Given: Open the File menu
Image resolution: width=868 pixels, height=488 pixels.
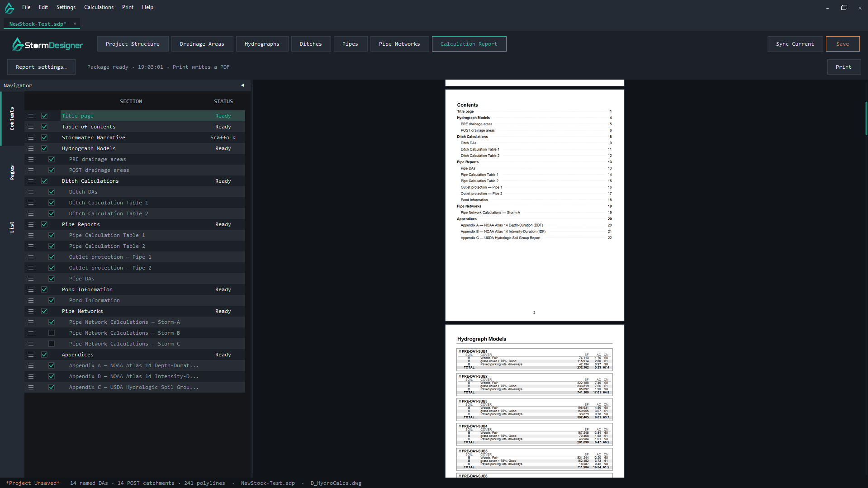Looking at the screenshot, I should 26,7.
